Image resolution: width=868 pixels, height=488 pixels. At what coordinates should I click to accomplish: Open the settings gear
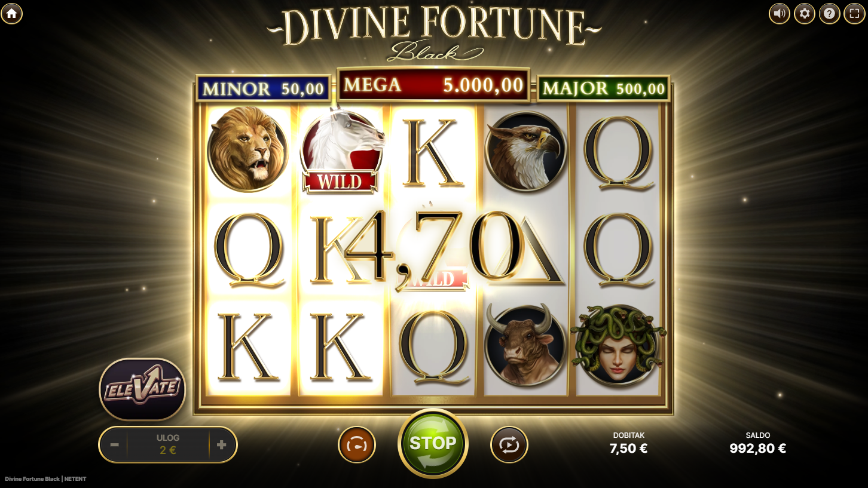805,13
